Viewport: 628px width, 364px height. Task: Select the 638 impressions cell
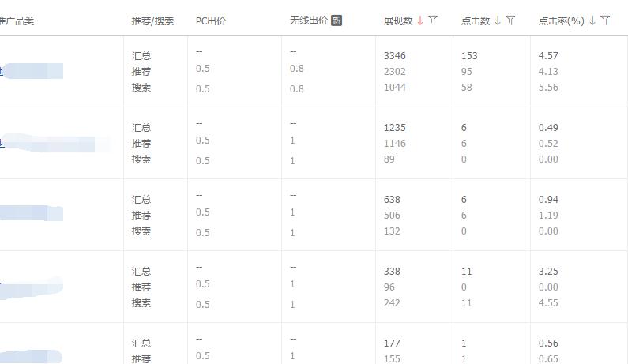[x=392, y=200]
